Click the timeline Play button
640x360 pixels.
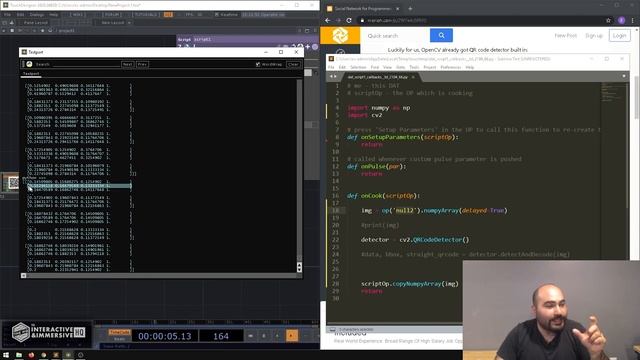[x=291, y=336]
